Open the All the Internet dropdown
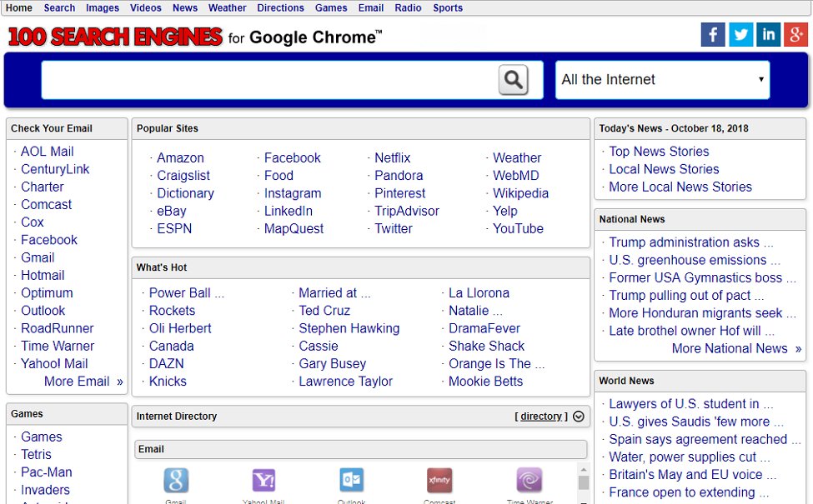The image size is (813, 504). click(x=663, y=80)
